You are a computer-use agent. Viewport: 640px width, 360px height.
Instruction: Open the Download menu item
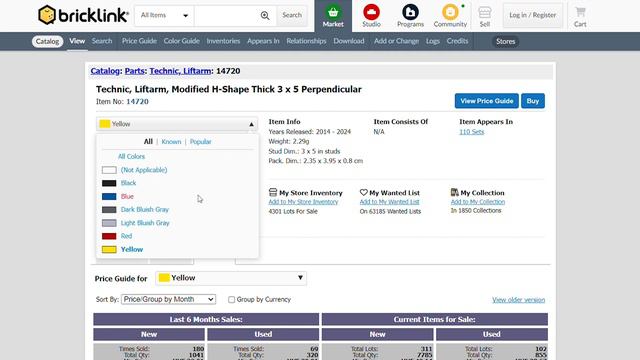(x=349, y=41)
